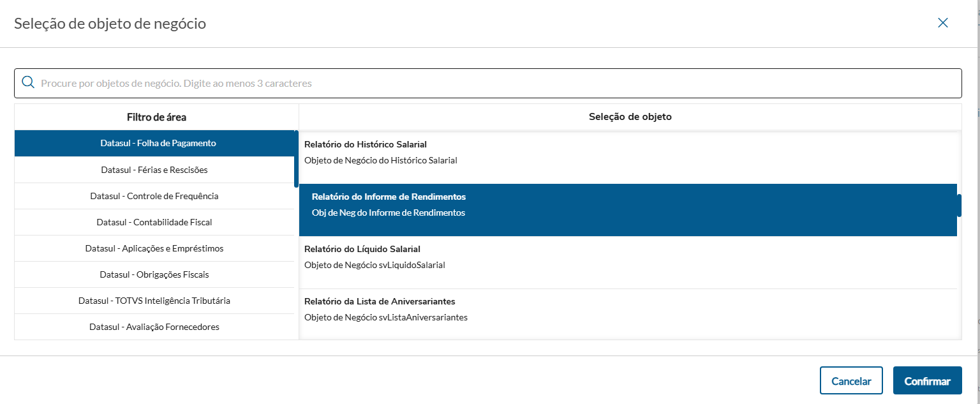Choose Datasul - Obrigações Fiscais area

154,274
